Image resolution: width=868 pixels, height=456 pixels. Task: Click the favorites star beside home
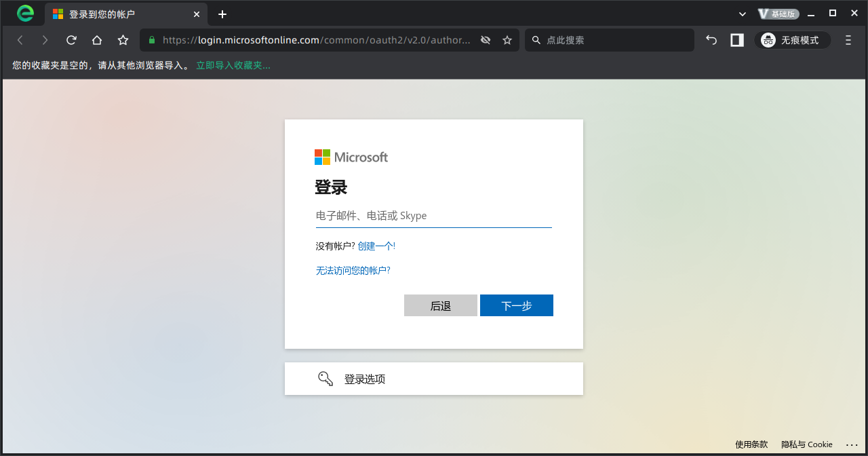click(x=123, y=40)
